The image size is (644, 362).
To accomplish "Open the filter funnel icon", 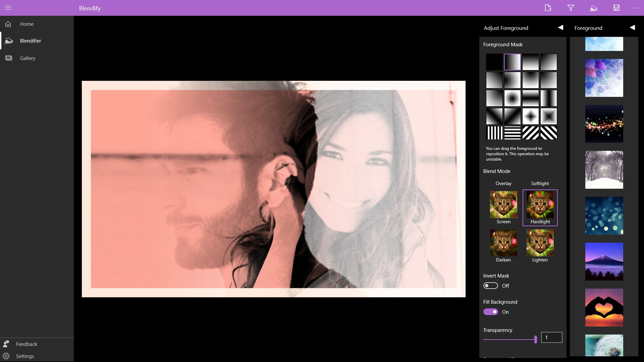I will click(x=571, y=8).
